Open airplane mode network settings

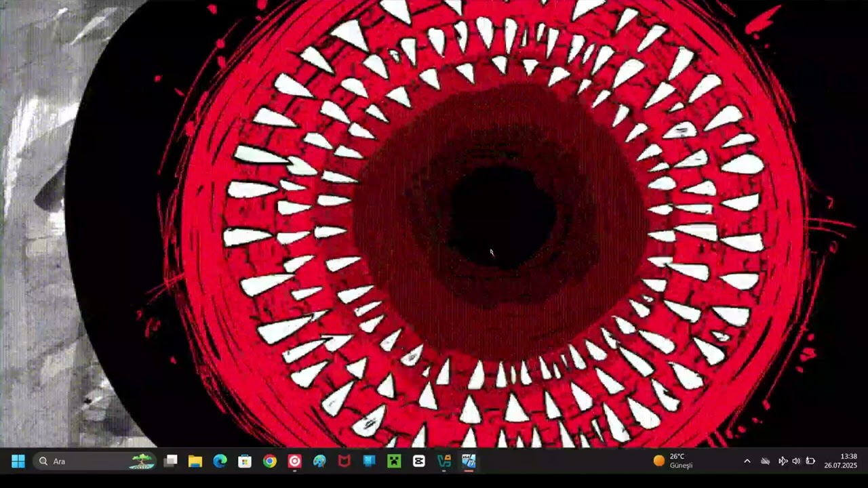783,462
